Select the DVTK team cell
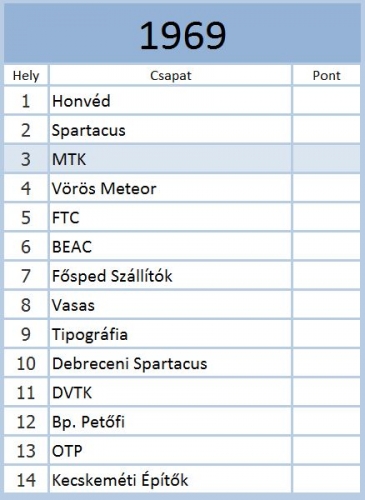This screenshot has width=365, height=500. (x=170, y=392)
